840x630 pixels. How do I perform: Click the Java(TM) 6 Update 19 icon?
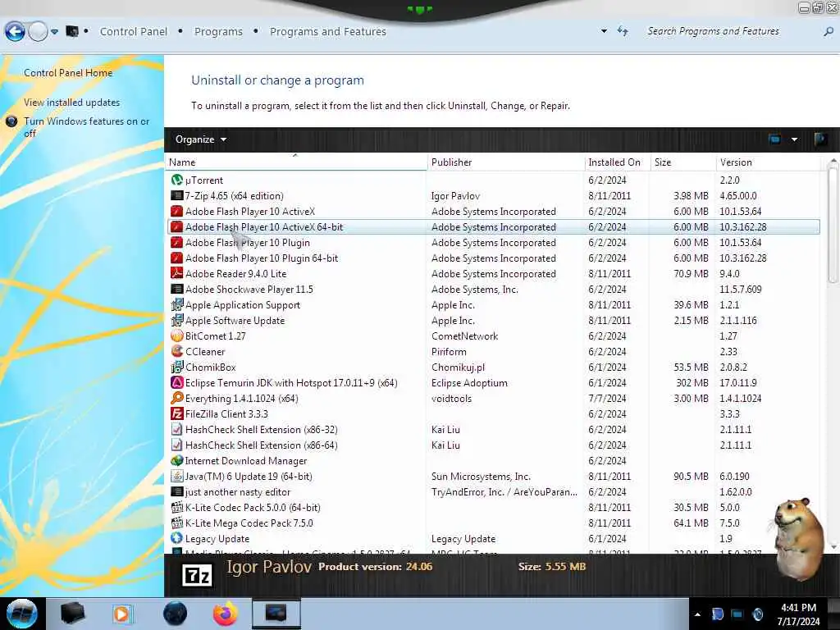click(177, 476)
